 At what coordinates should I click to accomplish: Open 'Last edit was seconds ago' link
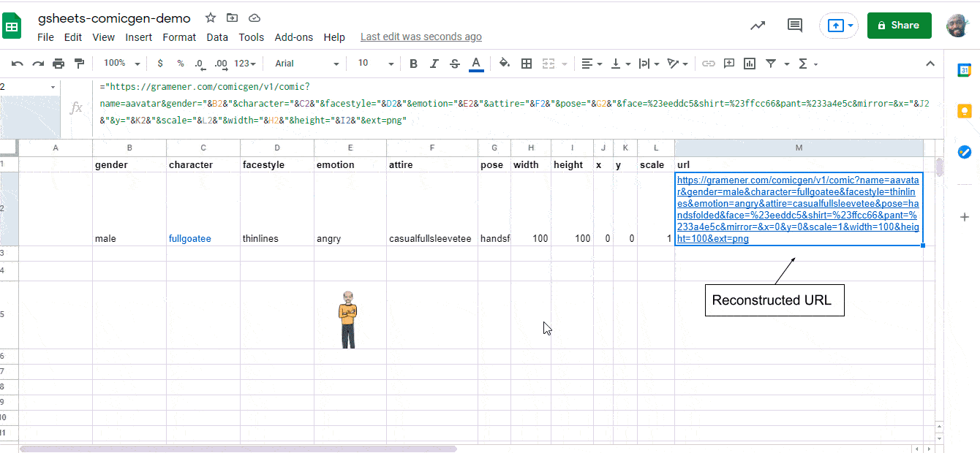tap(421, 37)
